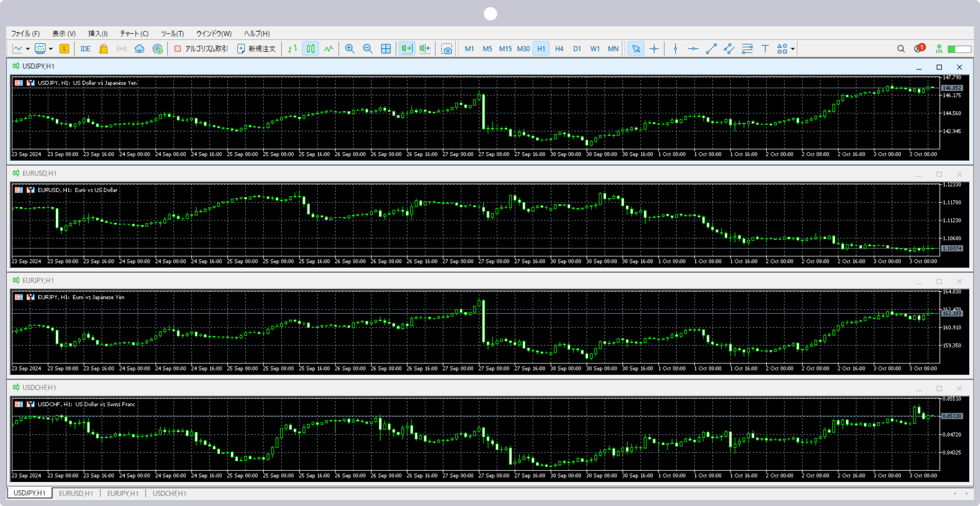Open the MetaEditor IDE

pyautogui.click(x=85, y=49)
